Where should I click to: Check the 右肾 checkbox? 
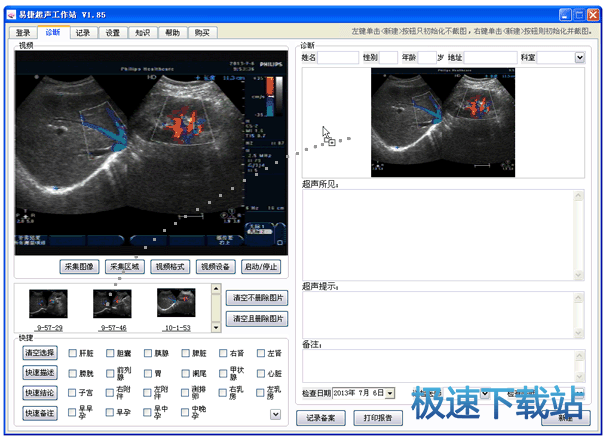pyautogui.click(x=223, y=353)
